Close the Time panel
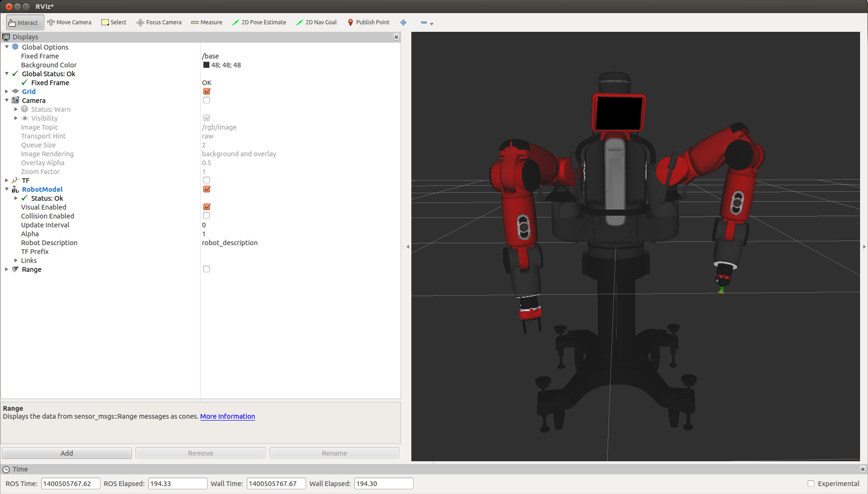Screen dimensions: 868x494 [x=862, y=469]
